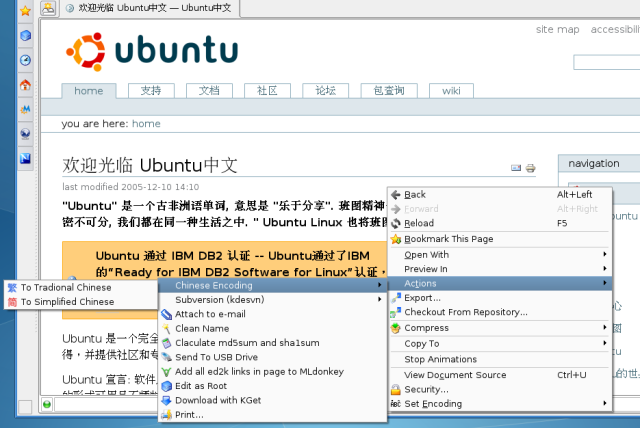Click the send page by email icon

(516, 168)
